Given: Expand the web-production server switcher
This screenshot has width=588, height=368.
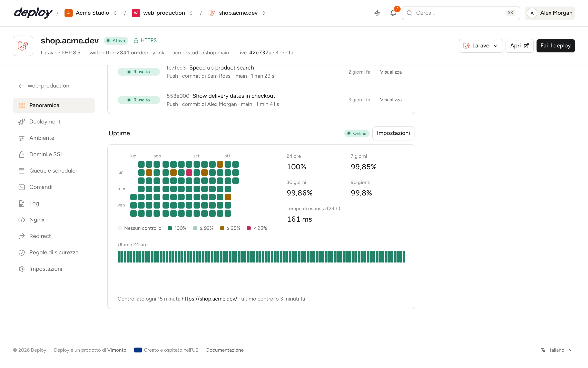Looking at the screenshot, I should 191,13.
